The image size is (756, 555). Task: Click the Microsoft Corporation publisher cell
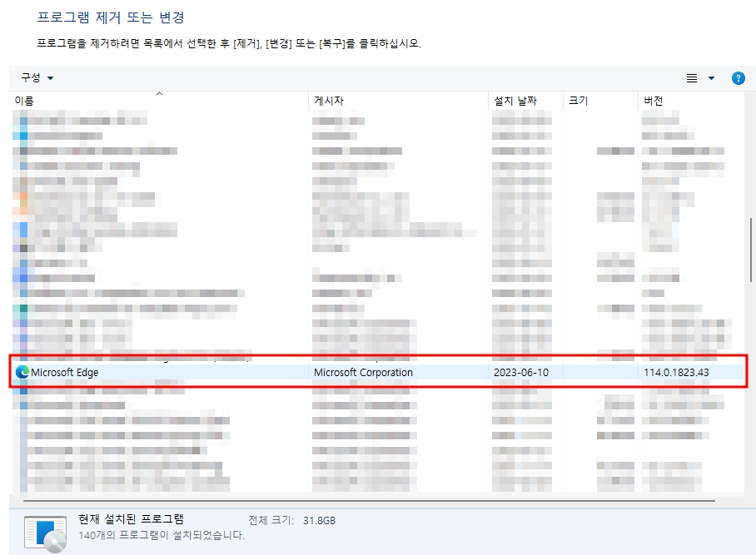tap(363, 373)
